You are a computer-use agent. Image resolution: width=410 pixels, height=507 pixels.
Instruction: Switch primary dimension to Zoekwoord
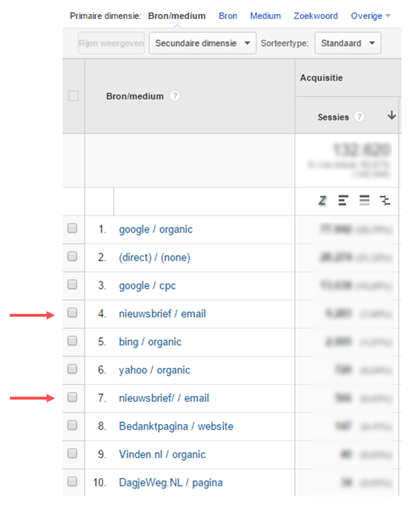316,16
